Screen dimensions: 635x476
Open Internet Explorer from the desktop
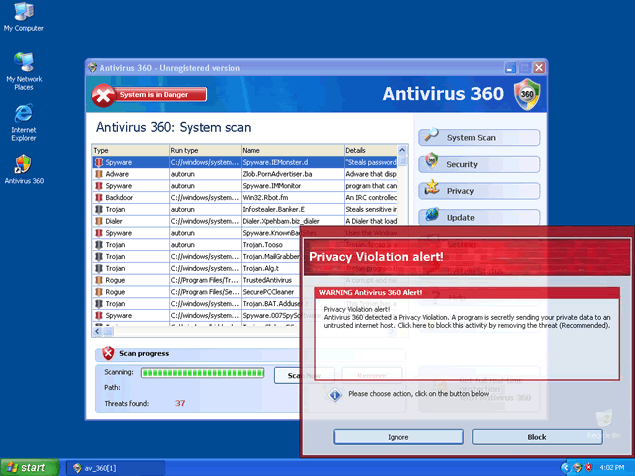coord(23,118)
